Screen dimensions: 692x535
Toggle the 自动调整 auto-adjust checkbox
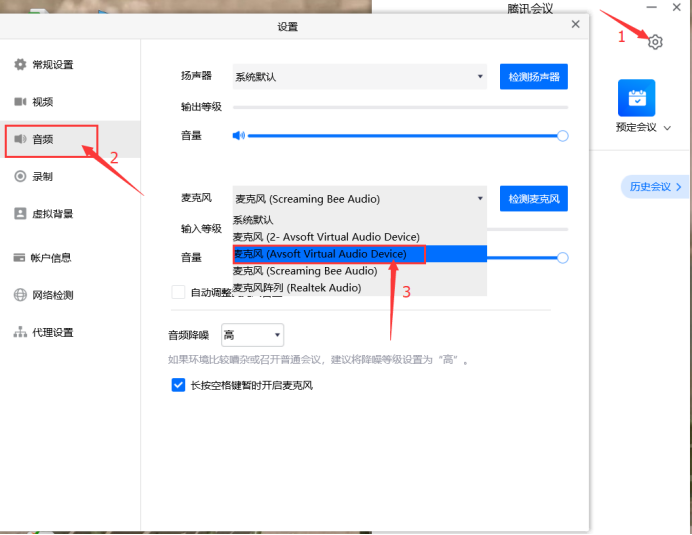point(178,292)
